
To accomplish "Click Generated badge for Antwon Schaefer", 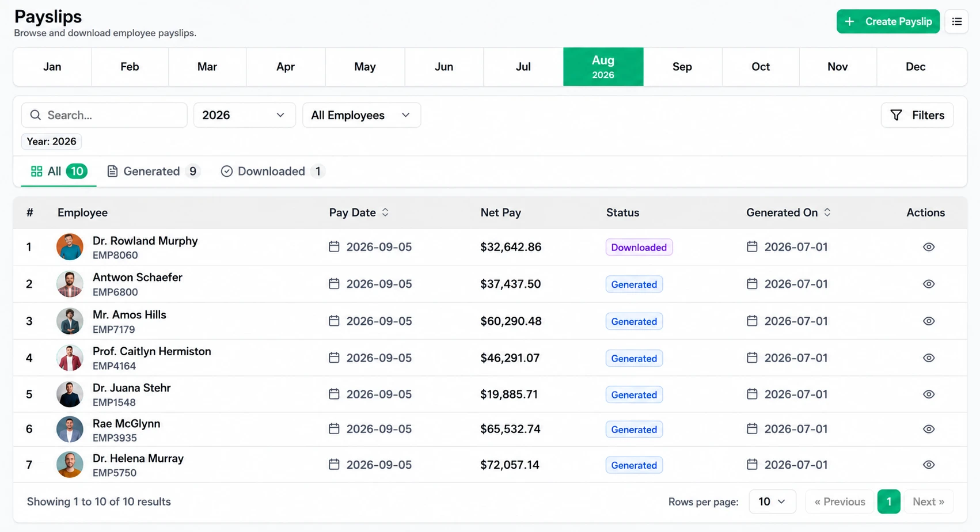I will pyautogui.click(x=634, y=284).
